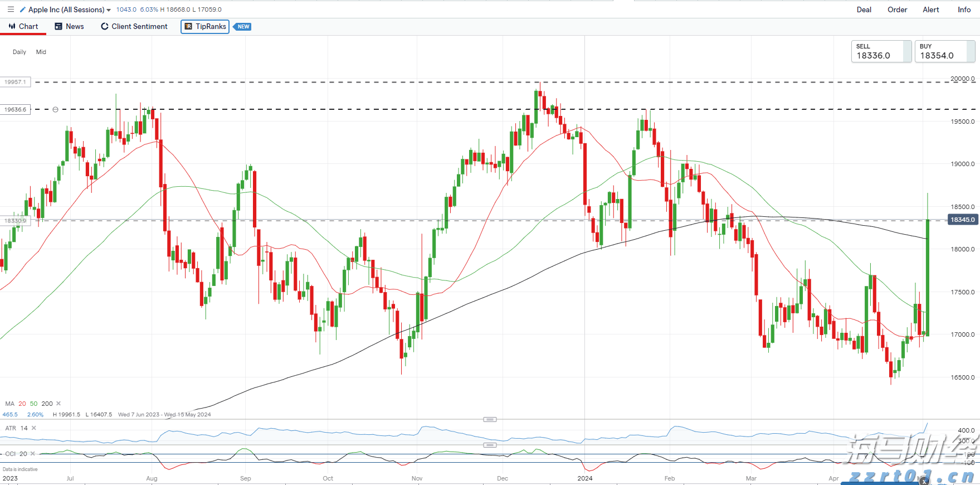Click the 'Wed 7 Jun 2023 - Wed 15 May 2024' date range
The image size is (980, 485).
click(x=164, y=414)
